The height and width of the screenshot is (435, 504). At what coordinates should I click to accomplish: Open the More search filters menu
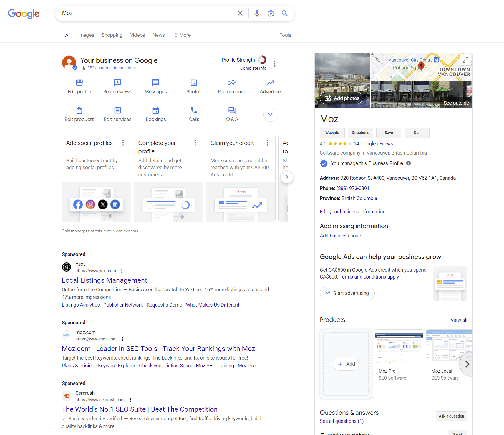tap(182, 35)
